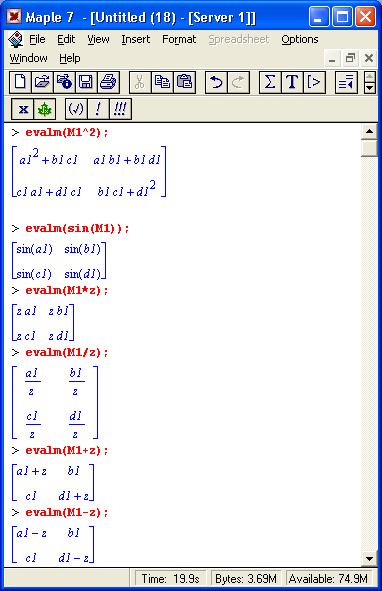
Task: Insert text using the T icon
Action: 292,82
